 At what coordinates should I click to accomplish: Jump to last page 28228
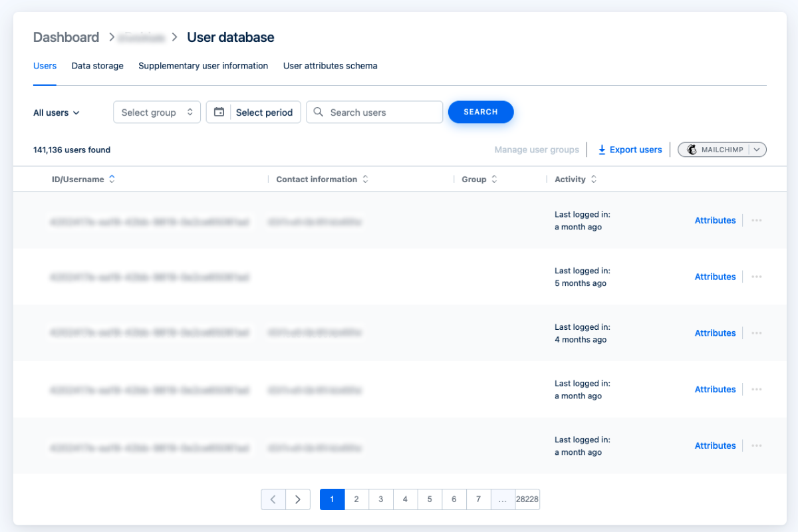click(527, 499)
